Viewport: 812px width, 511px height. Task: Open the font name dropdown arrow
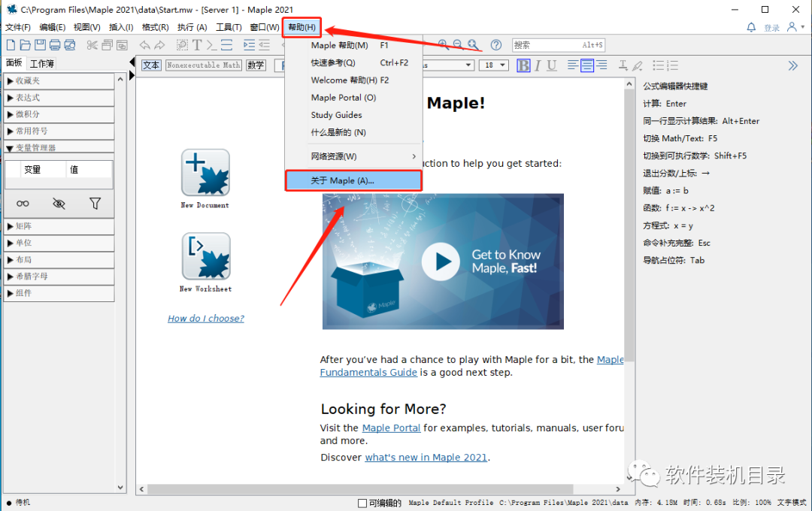pos(468,65)
